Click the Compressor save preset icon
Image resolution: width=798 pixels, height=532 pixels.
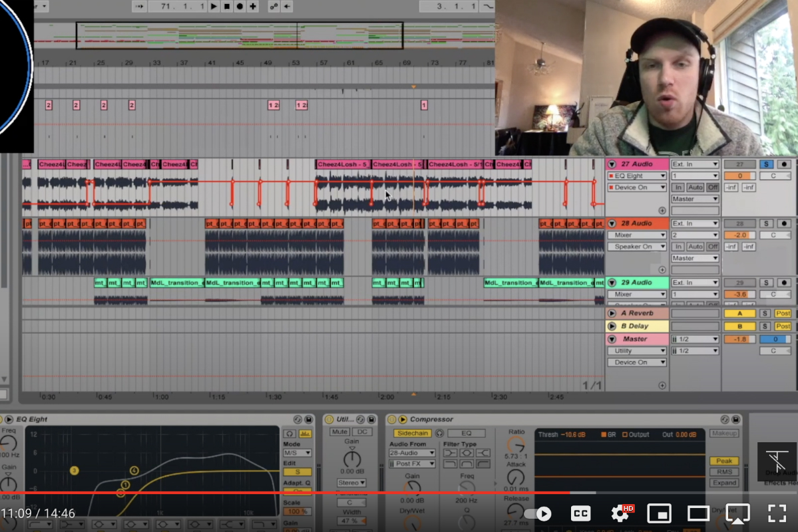point(735,419)
